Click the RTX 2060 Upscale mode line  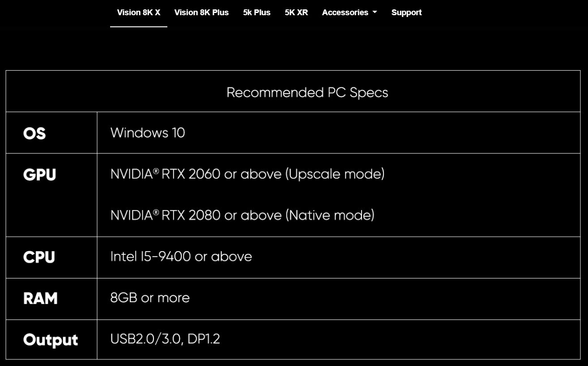pyautogui.click(x=247, y=174)
